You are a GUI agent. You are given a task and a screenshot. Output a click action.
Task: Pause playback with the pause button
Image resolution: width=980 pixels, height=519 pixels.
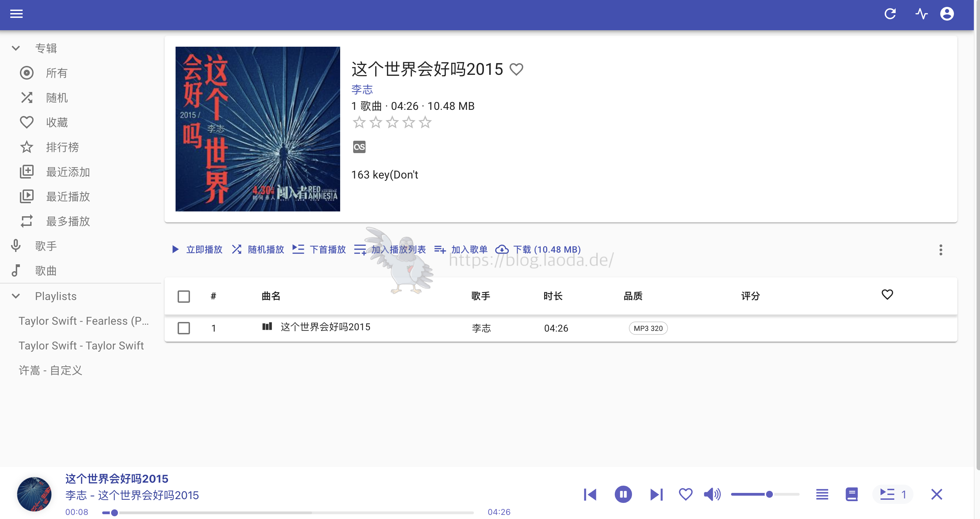(623, 494)
